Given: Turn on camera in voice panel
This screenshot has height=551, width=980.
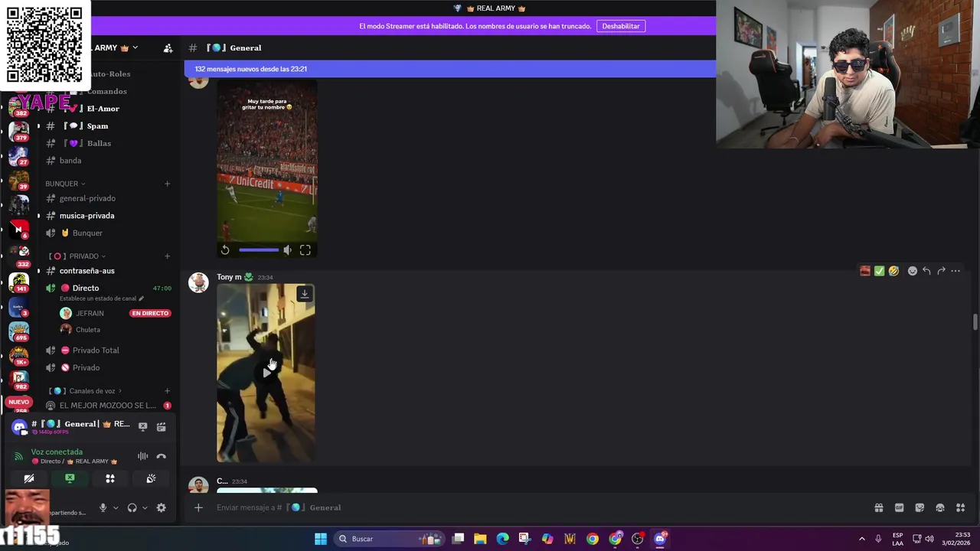Looking at the screenshot, I should click(29, 478).
